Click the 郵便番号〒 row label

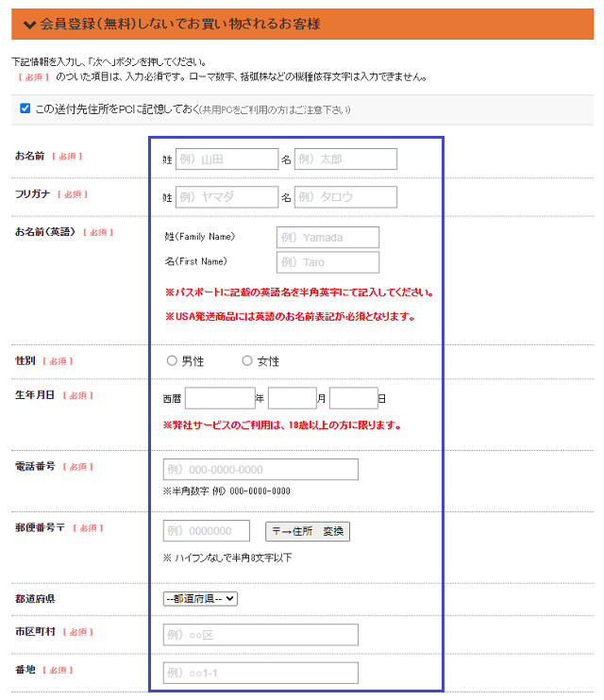[x=41, y=527]
